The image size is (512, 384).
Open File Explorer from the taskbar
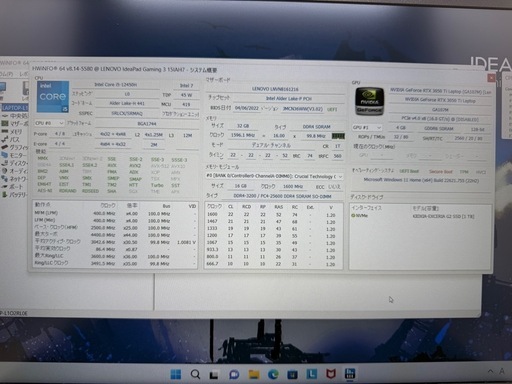click(x=254, y=374)
